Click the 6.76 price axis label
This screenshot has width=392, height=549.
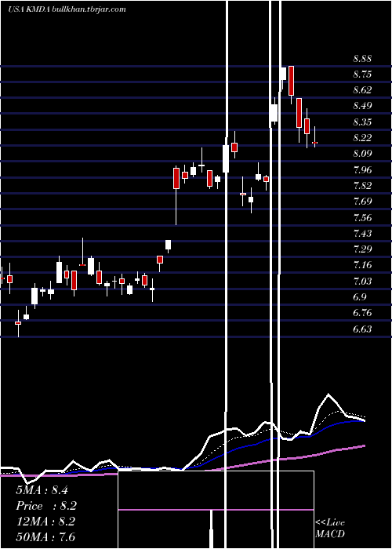362,312
